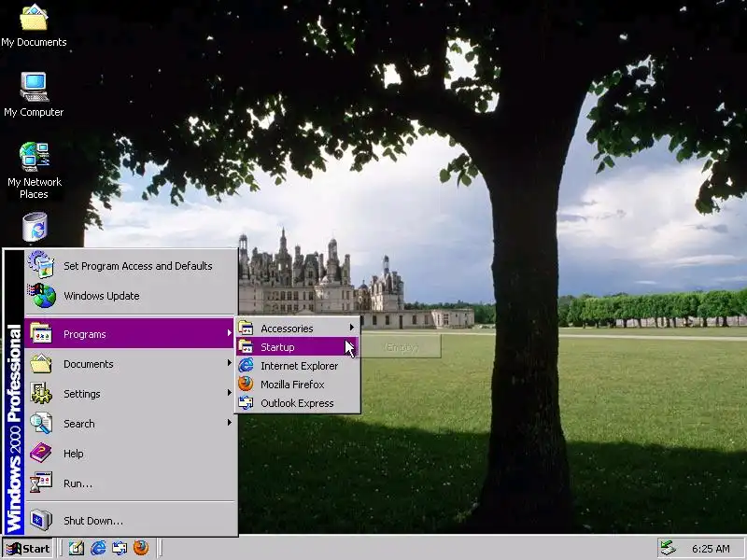Click the Mozilla Firefox icon in Programs submenu
The width and height of the screenshot is (747, 560).
click(x=246, y=384)
